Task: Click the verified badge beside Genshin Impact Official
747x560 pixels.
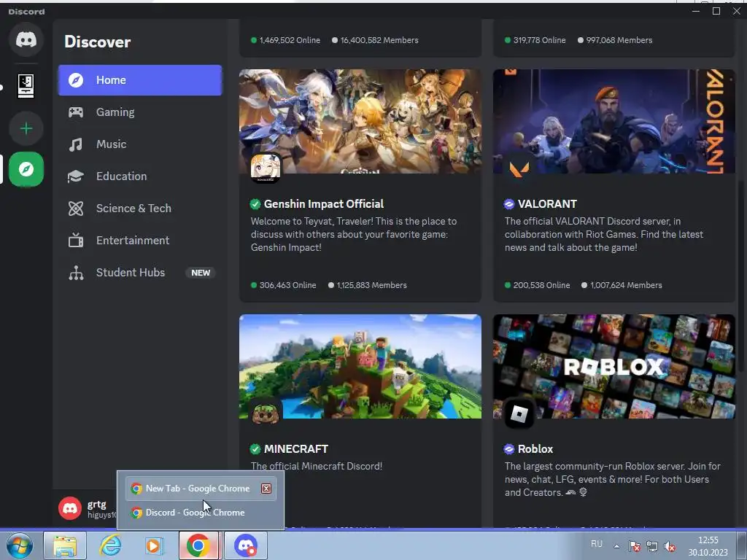Action: pos(255,204)
